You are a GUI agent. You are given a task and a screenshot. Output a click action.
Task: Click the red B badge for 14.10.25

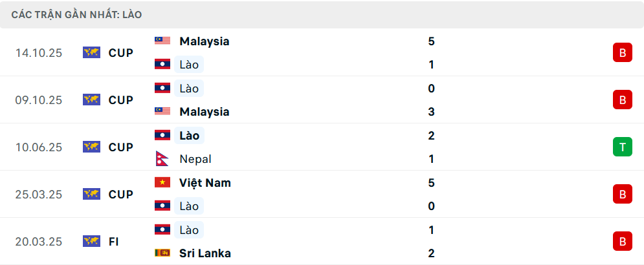coord(622,53)
